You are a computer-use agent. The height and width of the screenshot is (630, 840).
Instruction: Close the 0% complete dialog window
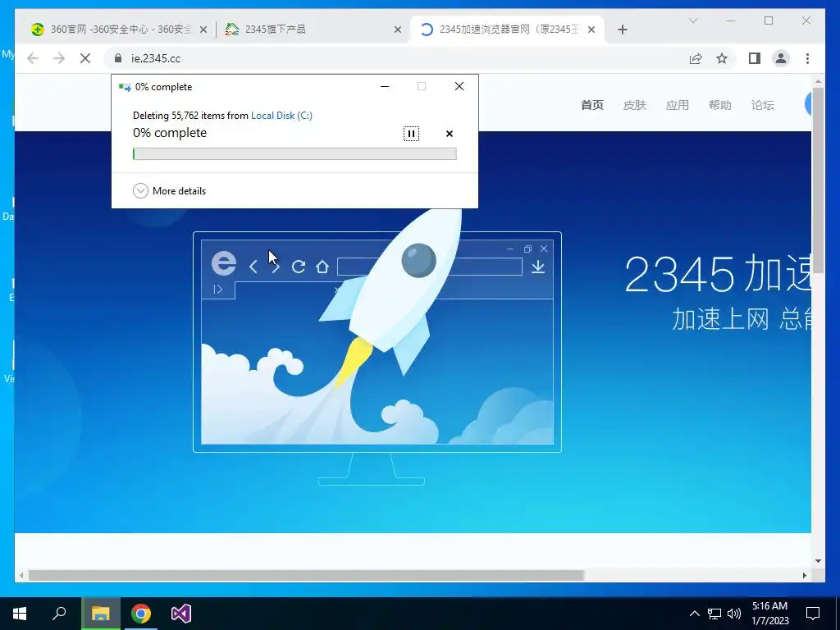[x=459, y=86]
